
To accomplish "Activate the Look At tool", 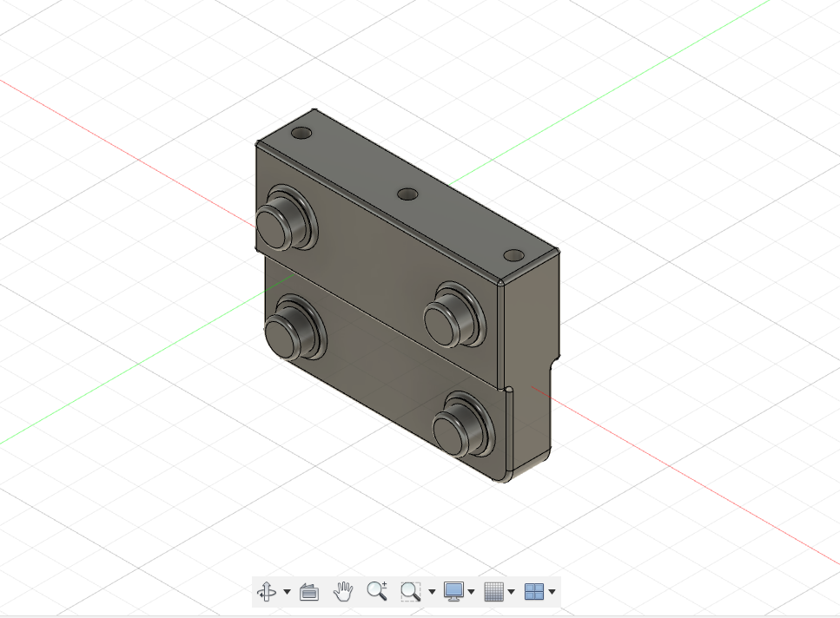I will coord(308,592).
